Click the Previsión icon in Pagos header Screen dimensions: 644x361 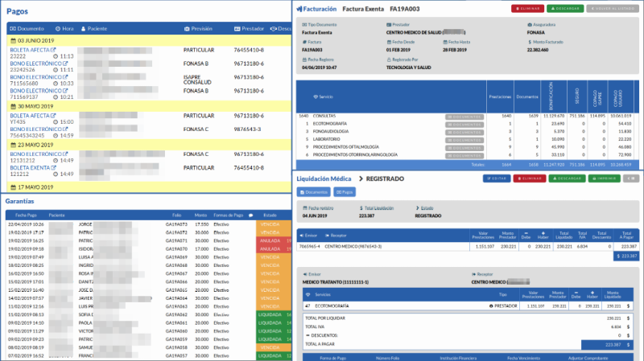[187, 29]
